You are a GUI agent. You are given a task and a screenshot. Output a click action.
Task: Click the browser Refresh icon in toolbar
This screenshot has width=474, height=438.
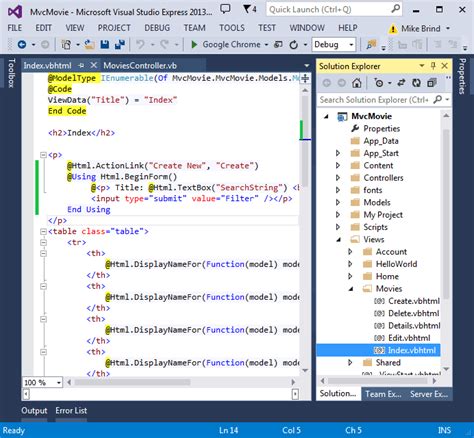tap(294, 44)
